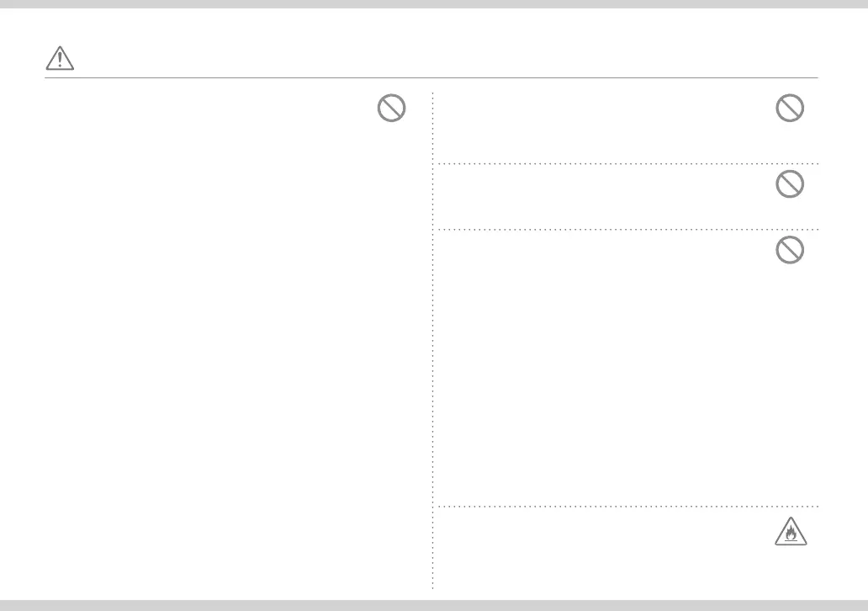This screenshot has width=868, height=611.
Task: Click the warning triangle with exclamation mark
Action: tap(60, 58)
